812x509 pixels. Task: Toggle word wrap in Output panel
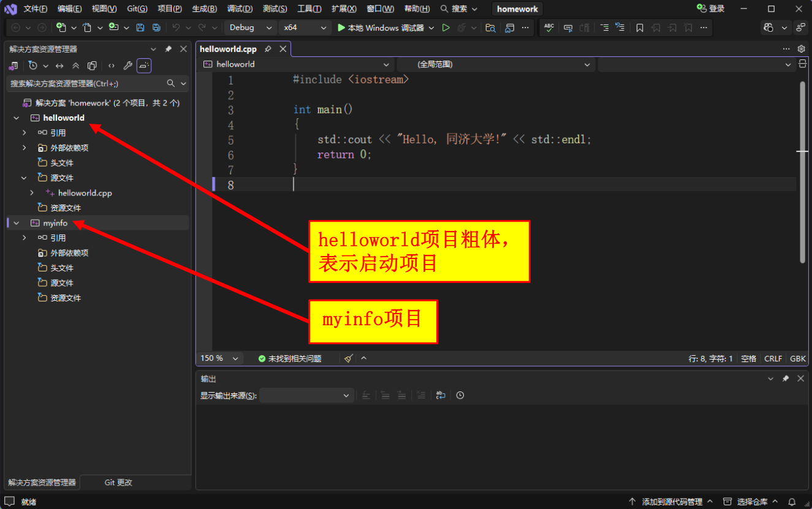(x=441, y=396)
